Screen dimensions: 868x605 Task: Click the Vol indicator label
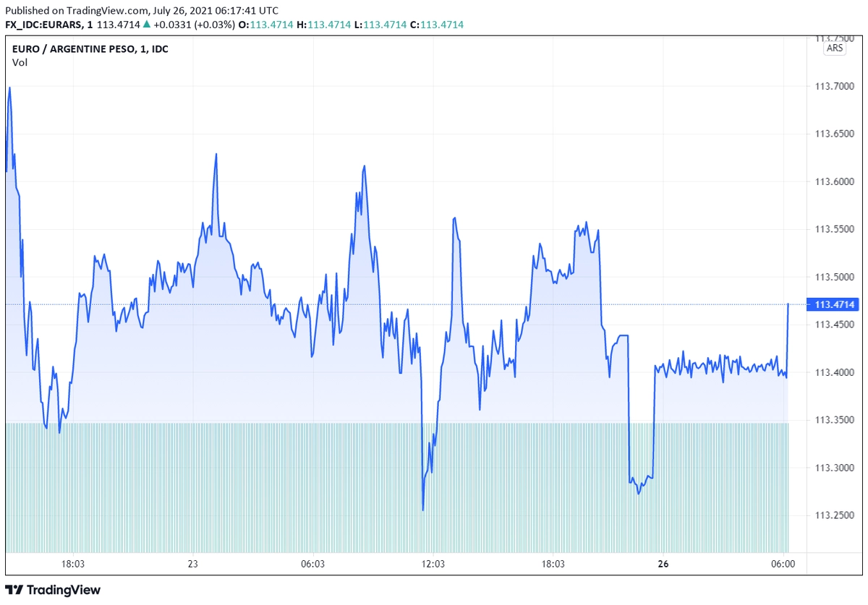pos(19,62)
